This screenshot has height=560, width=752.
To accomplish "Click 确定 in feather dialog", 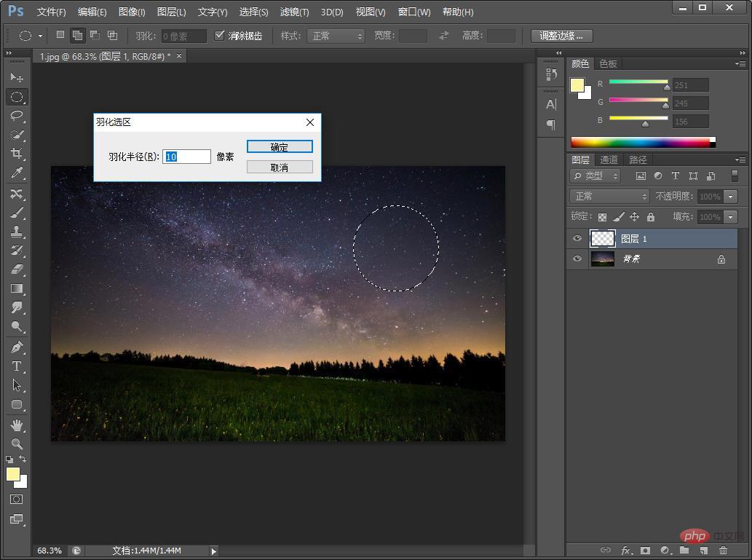I will (x=280, y=147).
